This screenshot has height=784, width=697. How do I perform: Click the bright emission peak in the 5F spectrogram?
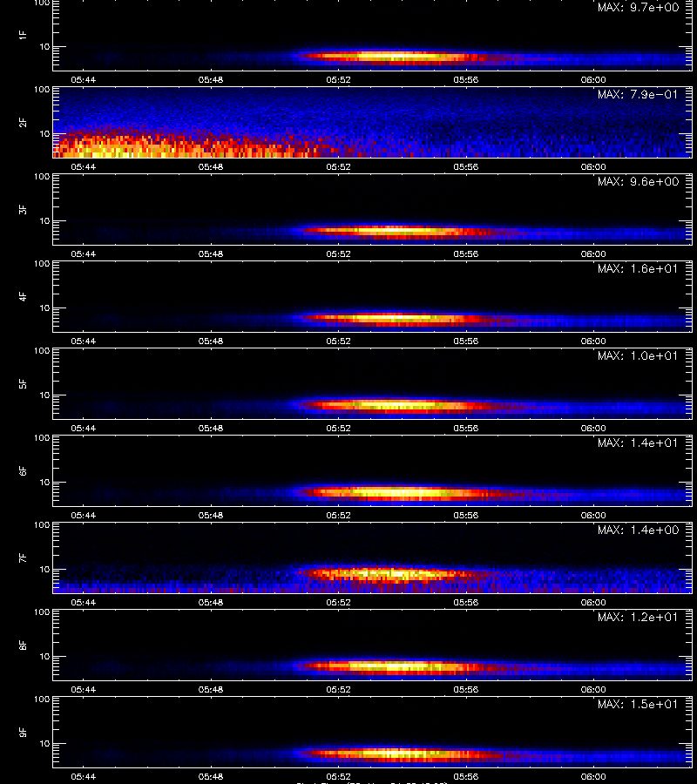395,405
